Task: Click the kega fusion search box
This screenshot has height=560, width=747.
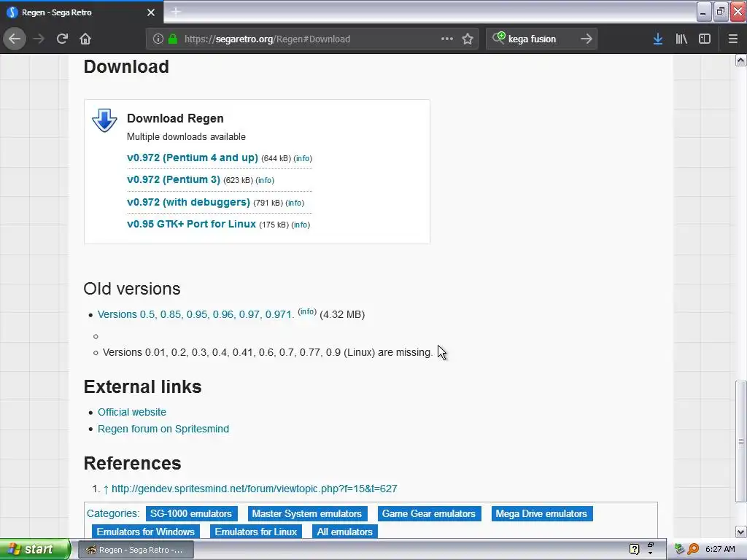Action: (541, 39)
